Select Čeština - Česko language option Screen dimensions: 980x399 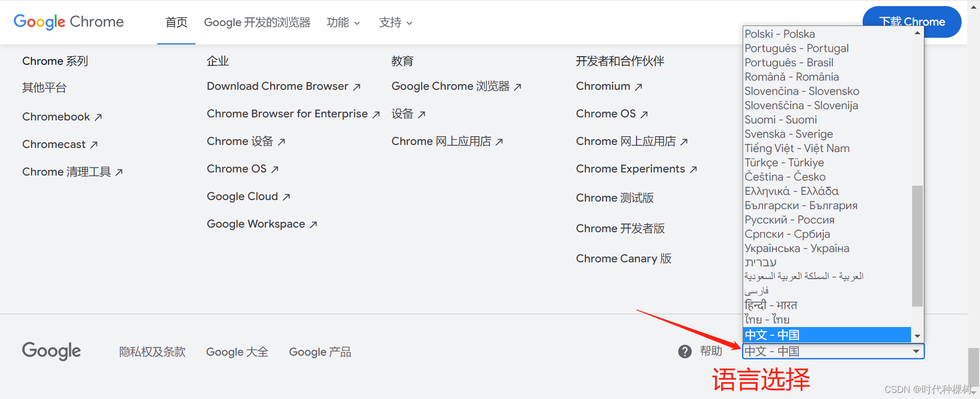tap(827, 177)
